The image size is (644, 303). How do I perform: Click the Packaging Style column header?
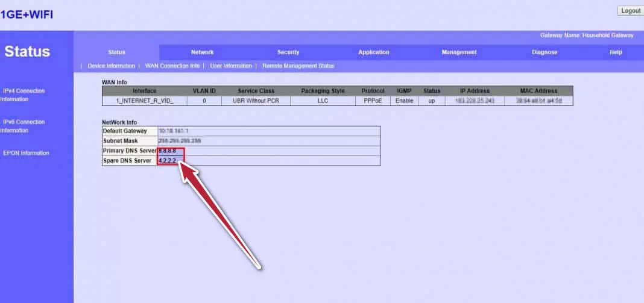tap(323, 91)
